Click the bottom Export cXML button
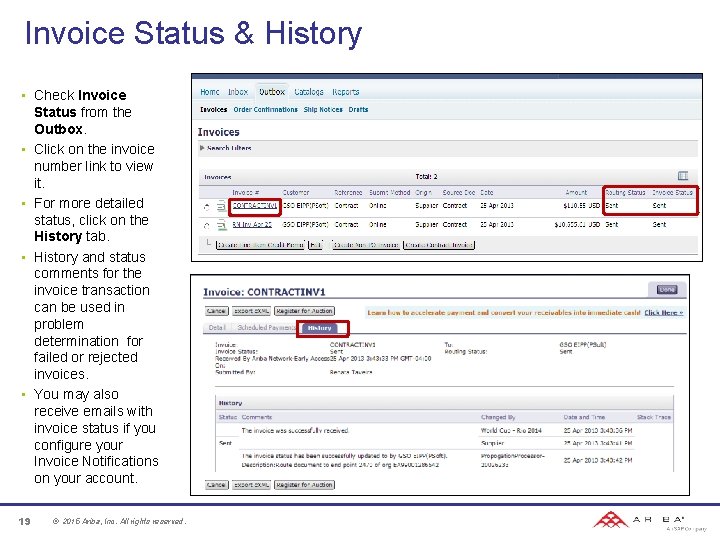Viewport: 720px width, 540px height. coord(251,485)
